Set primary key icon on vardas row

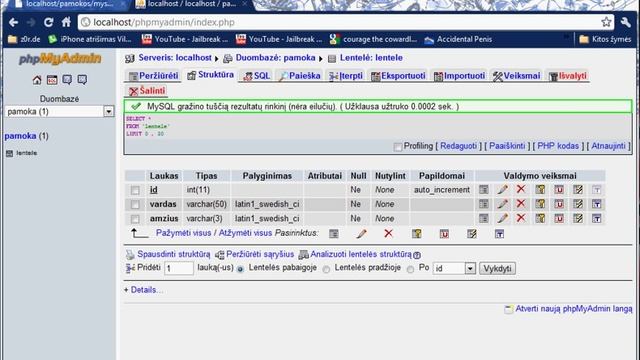[540, 204]
